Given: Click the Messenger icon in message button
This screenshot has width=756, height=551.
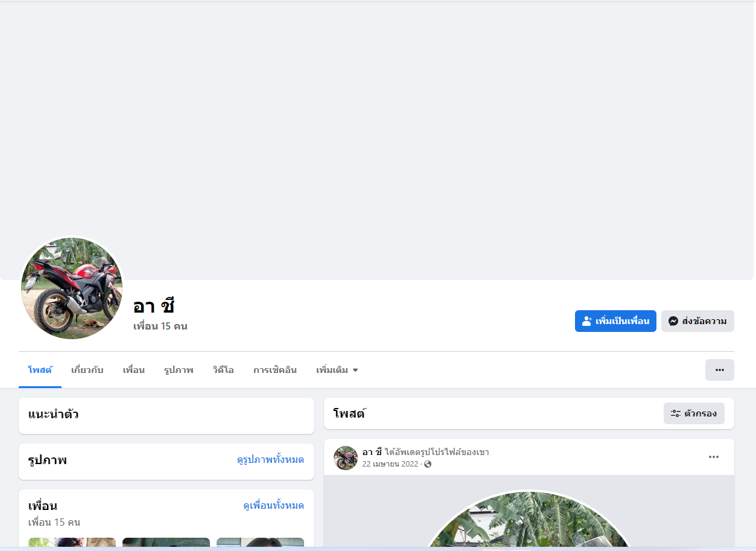Looking at the screenshot, I should 673,321.
